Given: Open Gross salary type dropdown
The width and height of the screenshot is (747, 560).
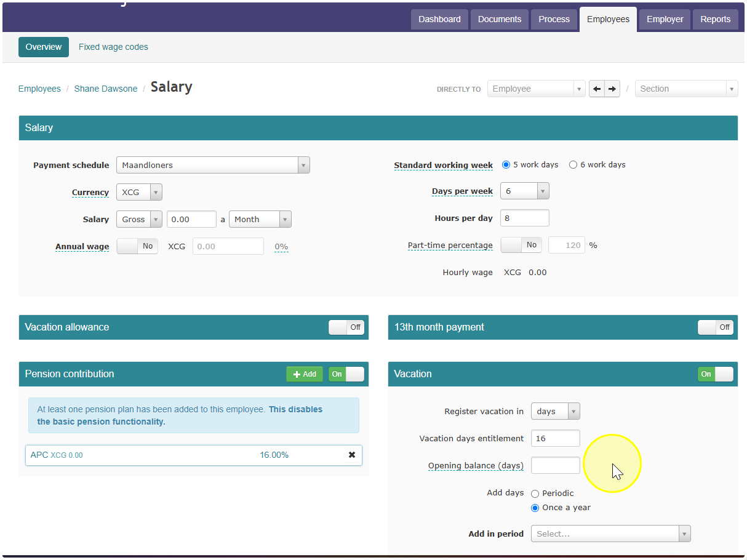Looking at the screenshot, I should pos(140,219).
